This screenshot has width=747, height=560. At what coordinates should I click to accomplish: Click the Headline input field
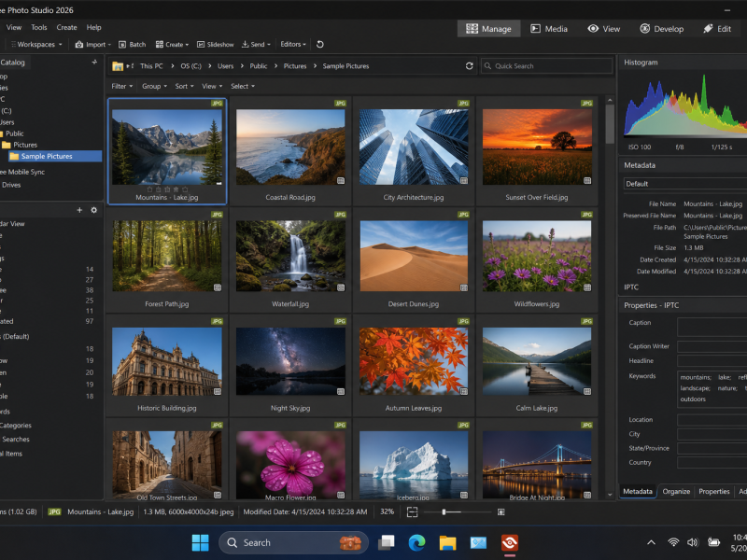pyautogui.click(x=712, y=361)
